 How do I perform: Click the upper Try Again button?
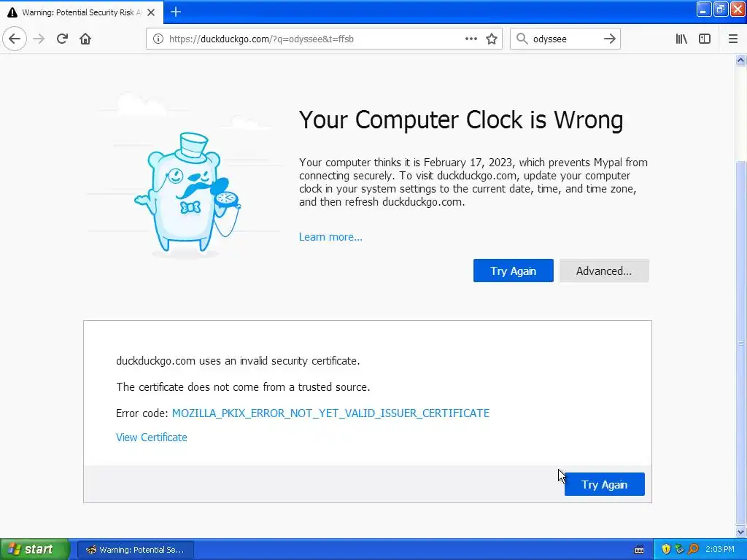[x=513, y=271]
